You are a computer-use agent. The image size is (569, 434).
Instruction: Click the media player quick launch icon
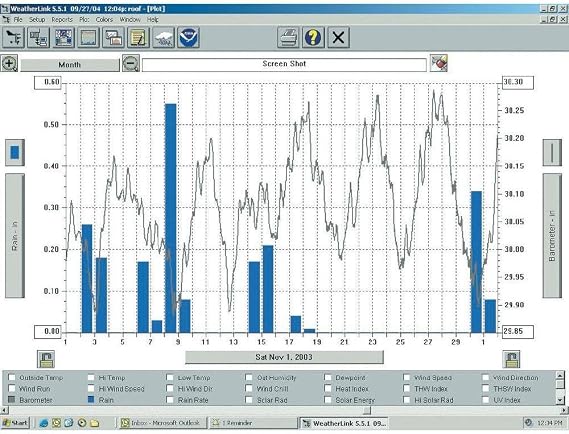[x=82, y=423]
